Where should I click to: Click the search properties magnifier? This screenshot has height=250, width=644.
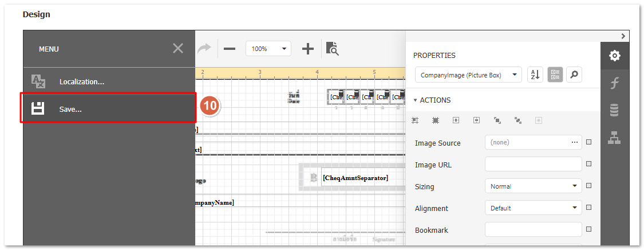pyautogui.click(x=574, y=75)
